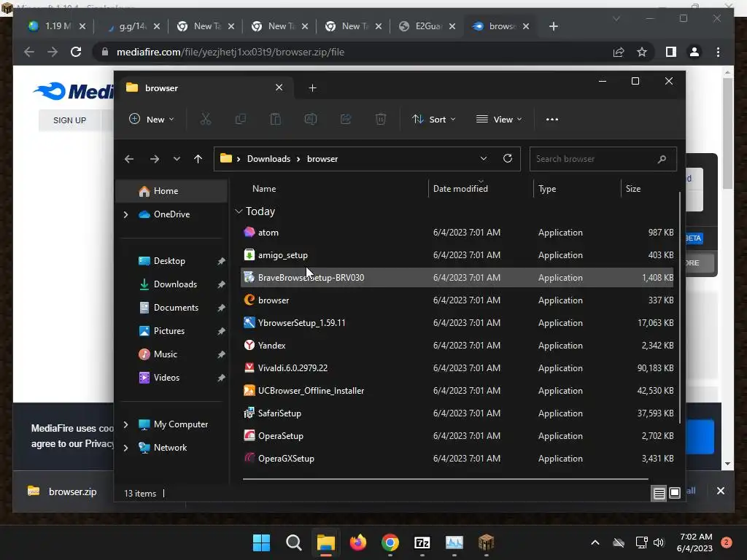Click the Copy icon in Explorer toolbar
Screen dimensions: 747x560
tap(241, 119)
